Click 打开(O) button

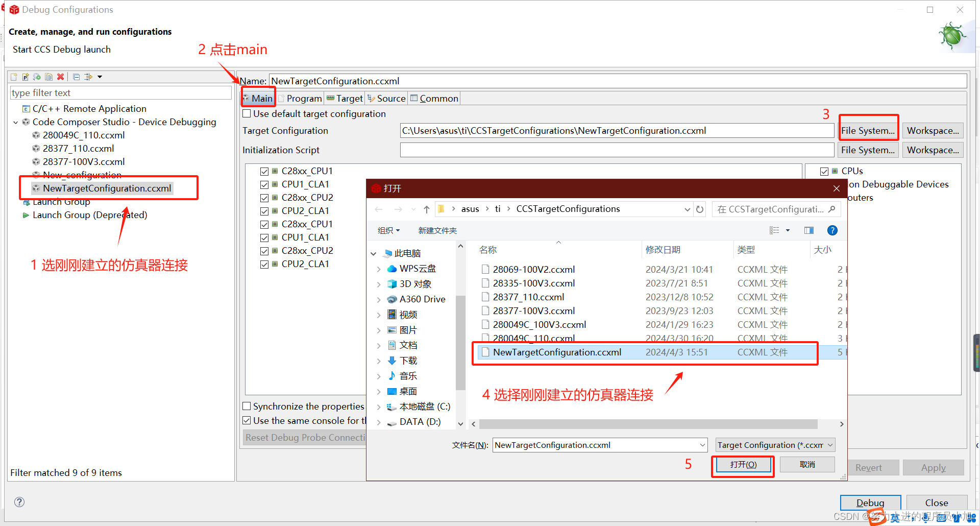[x=743, y=465]
